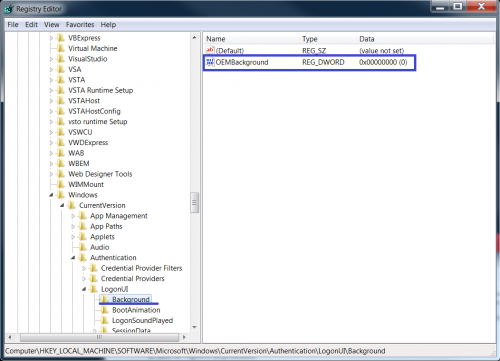The image size is (500, 361).
Task: Expand the VBExpress key
Action: click(51, 38)
